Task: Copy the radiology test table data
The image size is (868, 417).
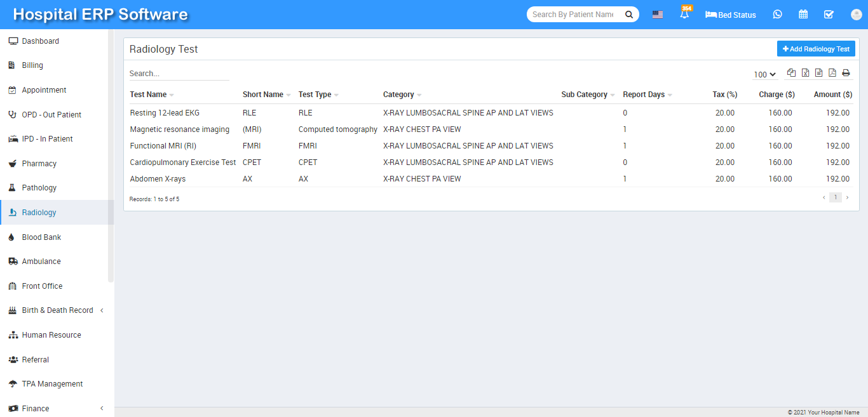Action: point(791,73)
